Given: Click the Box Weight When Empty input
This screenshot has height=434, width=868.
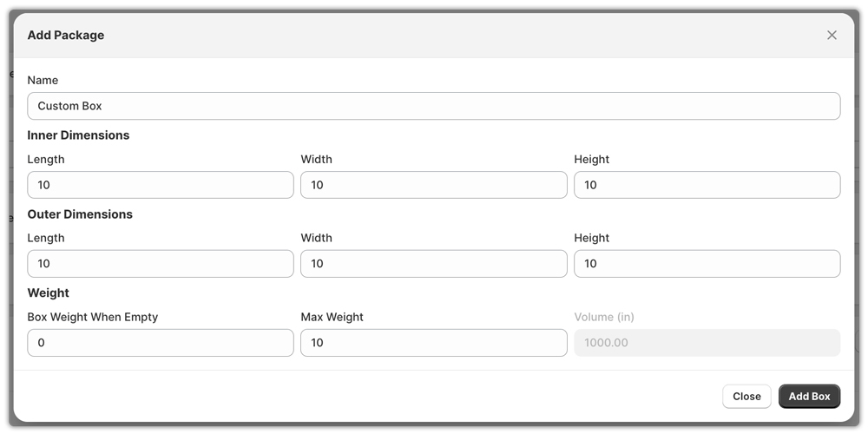Looking at the screenshot, I should [161, 343].
